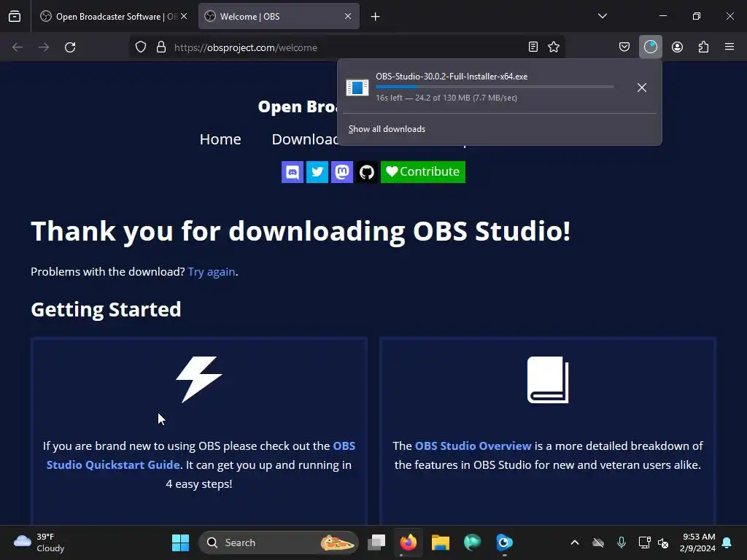Open File Explorer from the taskbar

[440, 542]
